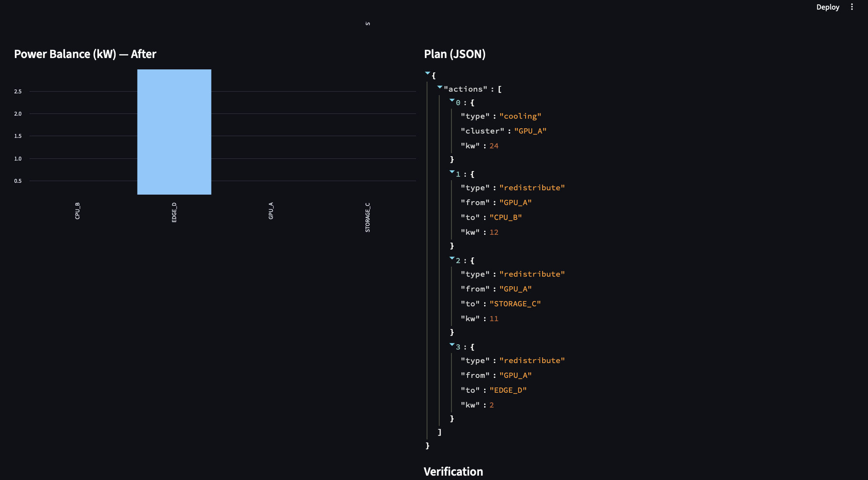Image resolution: width=868 pixels, height=480 pixels.
Task: Click the Plan (JSON) heading
Action: click(455, 54)
